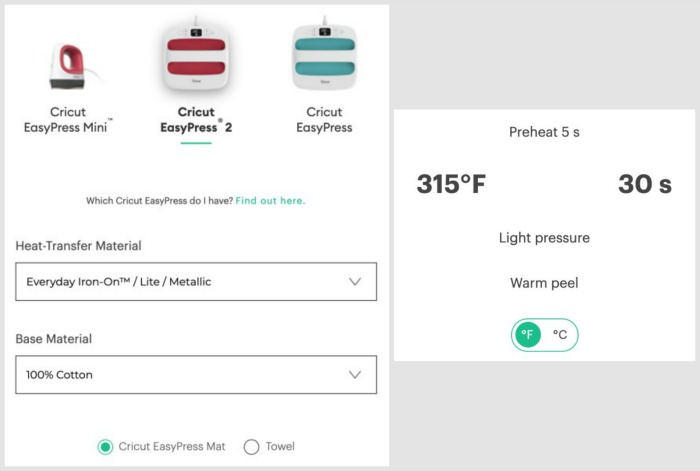The height and width of the screenshot is (471, 700).
Task: Select the °F temperature unit
Action: pos(528,334)
